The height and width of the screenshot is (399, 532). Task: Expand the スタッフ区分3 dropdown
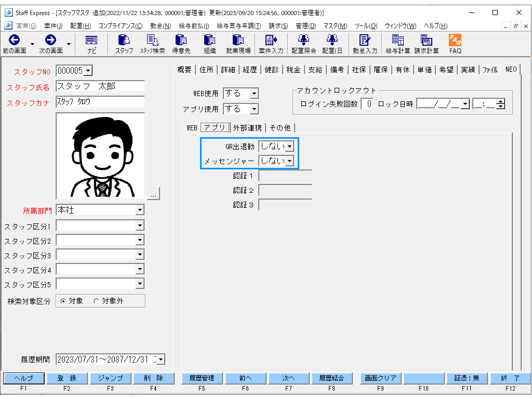[140, 255]
